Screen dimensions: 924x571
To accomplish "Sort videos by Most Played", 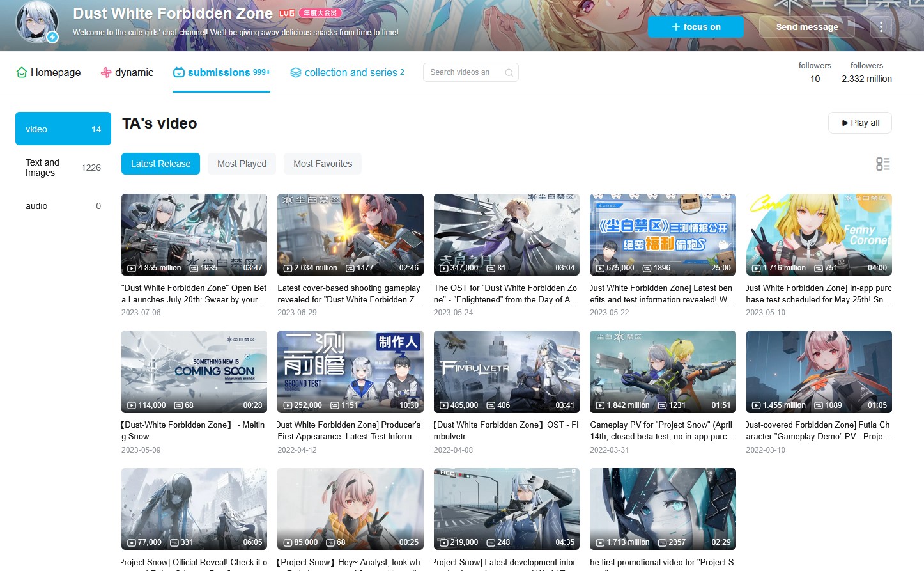I will pyautogui.click(x=242, y=164).
